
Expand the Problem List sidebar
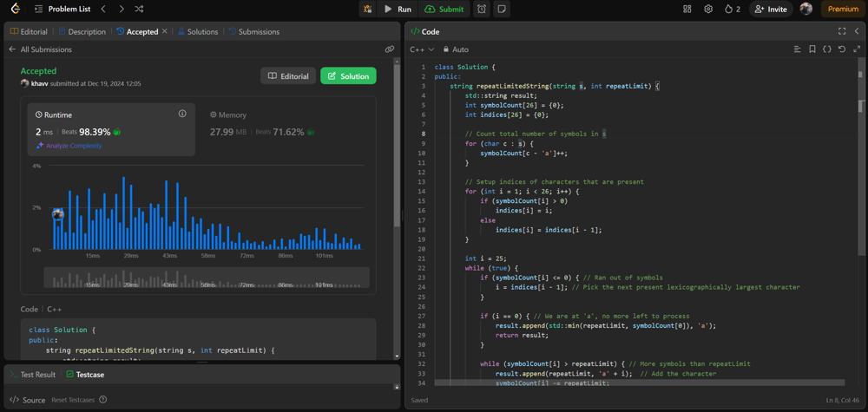click(62, 10)
